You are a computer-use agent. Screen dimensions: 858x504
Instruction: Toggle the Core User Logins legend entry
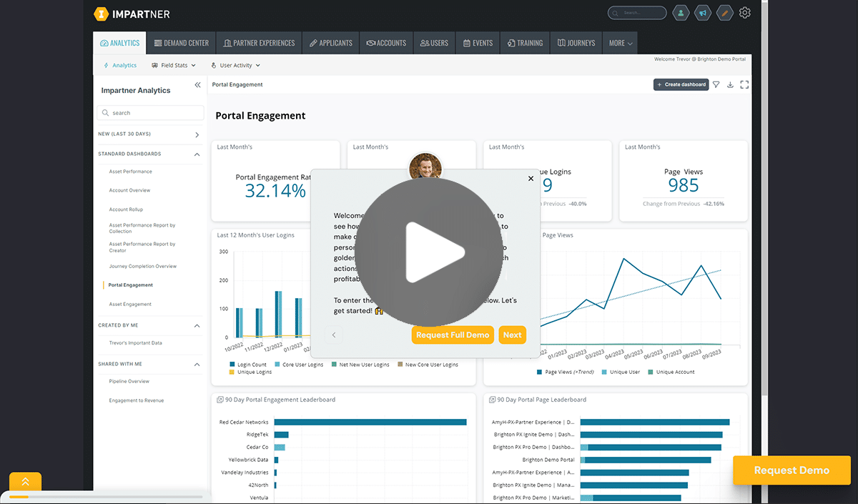(299, 365)
